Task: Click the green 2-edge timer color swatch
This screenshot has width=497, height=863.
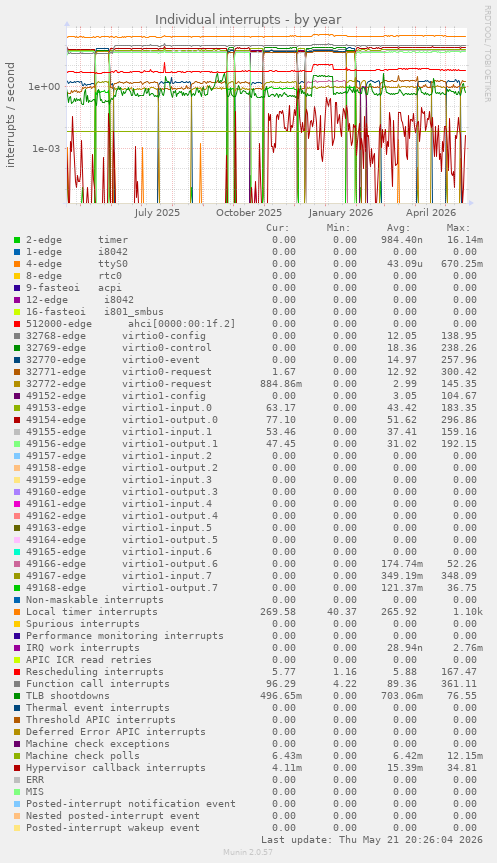Action: pos(17,240)
